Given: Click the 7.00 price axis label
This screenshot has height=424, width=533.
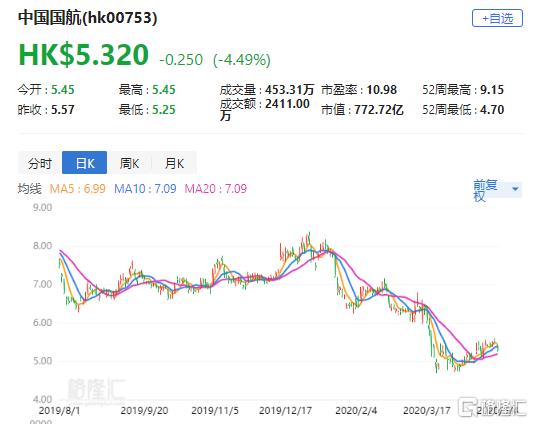Looking at the screenshot, I should [x=42, y=284].
